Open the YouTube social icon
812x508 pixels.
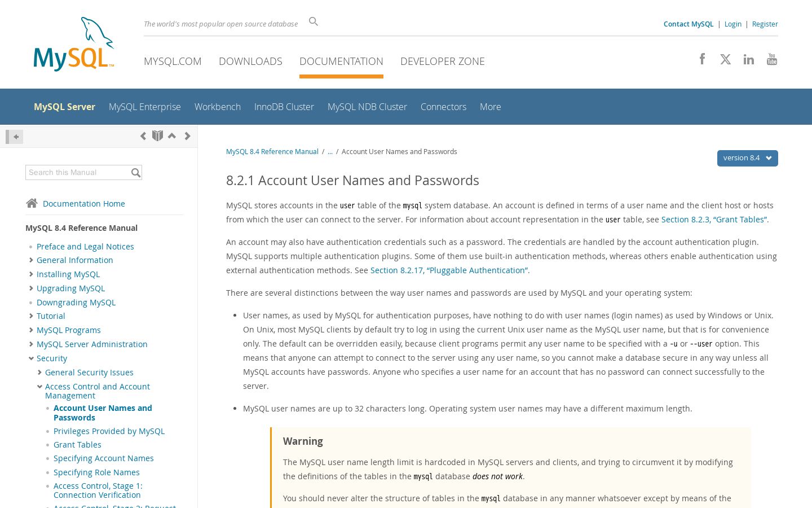[x=772, y=59]
